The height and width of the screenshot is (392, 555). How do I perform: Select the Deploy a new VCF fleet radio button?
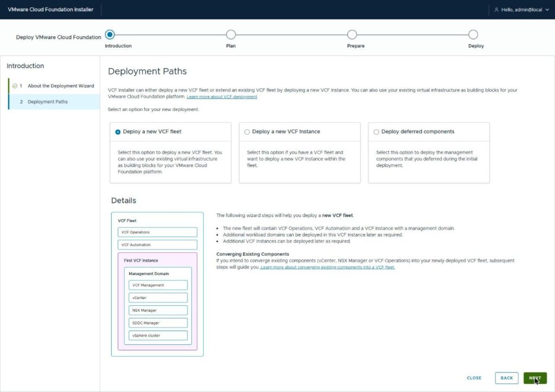tap(118, 132)
